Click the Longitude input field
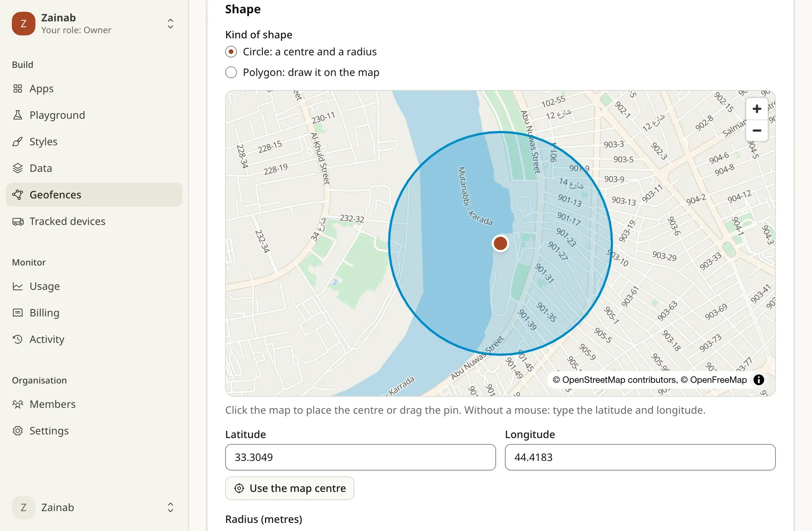Image resolution: width=812 pixels, height=531 pixels. [640, 457]
